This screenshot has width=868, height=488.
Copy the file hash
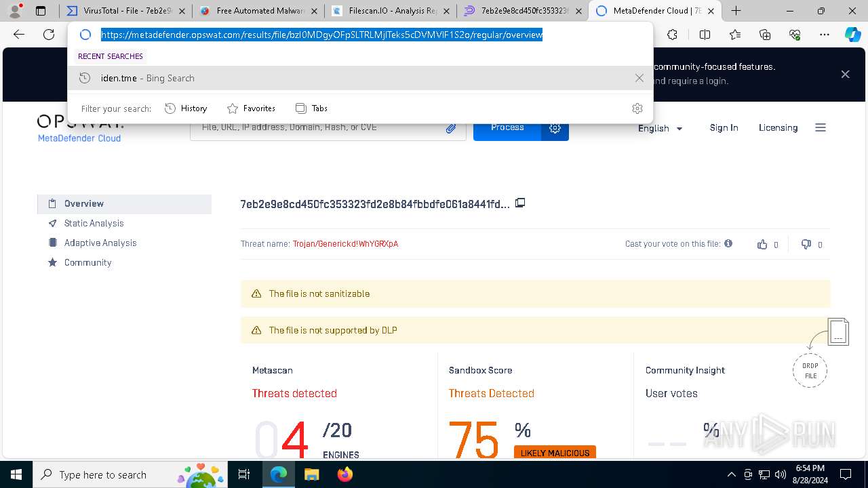point(520,203)
